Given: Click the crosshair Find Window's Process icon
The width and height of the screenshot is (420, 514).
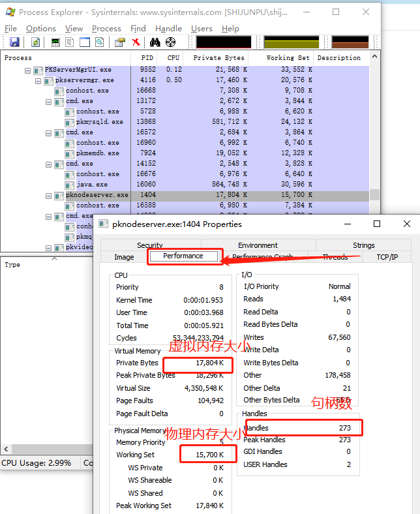Looking at the screenshot, I should [x=170, y=42].
